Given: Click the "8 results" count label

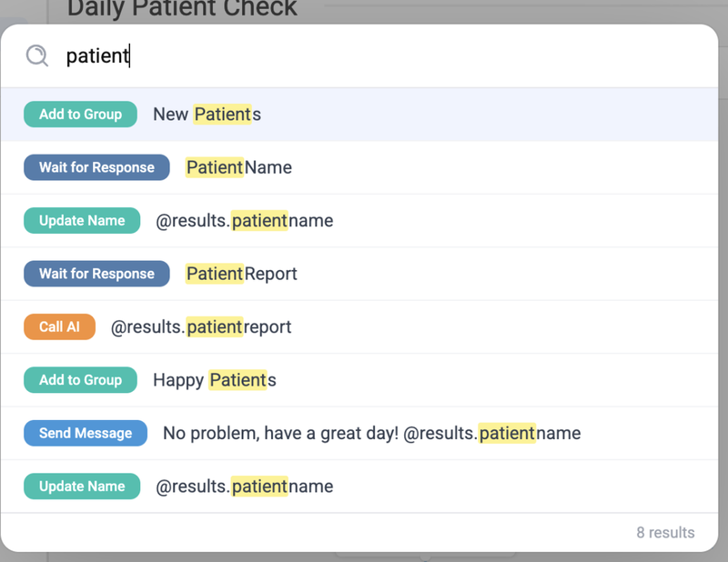Looking at the screenshot, I should (664, 533).
